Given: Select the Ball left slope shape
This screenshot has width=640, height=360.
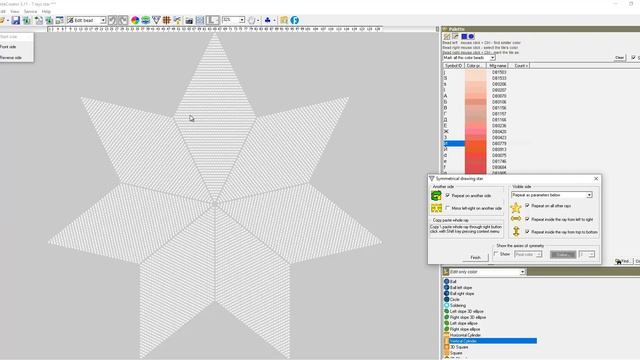Looking at the screenshot, I should (x=461, y=287).
